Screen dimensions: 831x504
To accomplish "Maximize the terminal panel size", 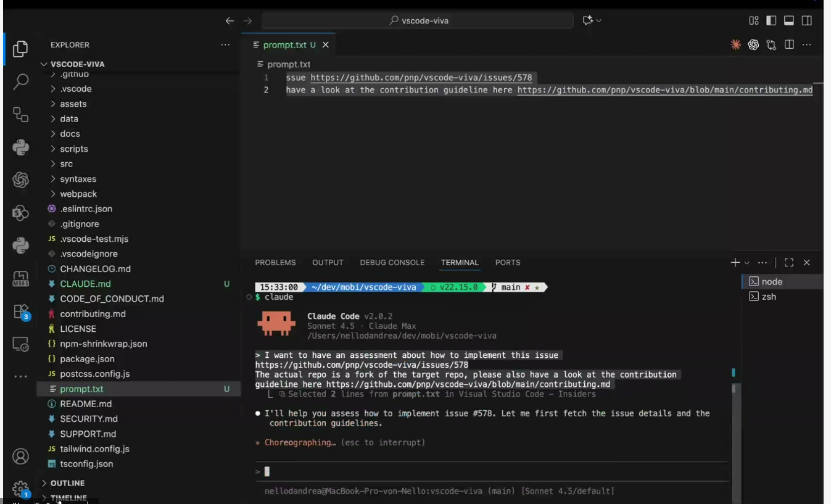I will coord(789,262).
